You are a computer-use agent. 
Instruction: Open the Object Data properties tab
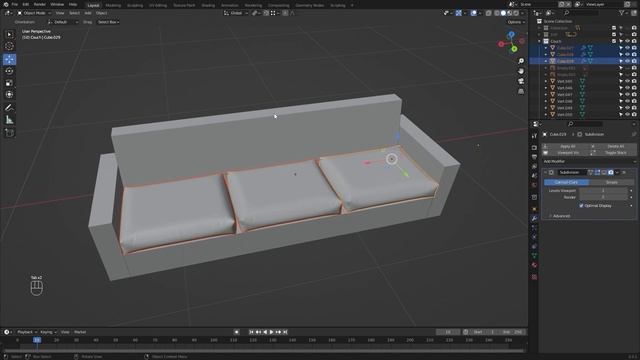click(x=534, y=256)
